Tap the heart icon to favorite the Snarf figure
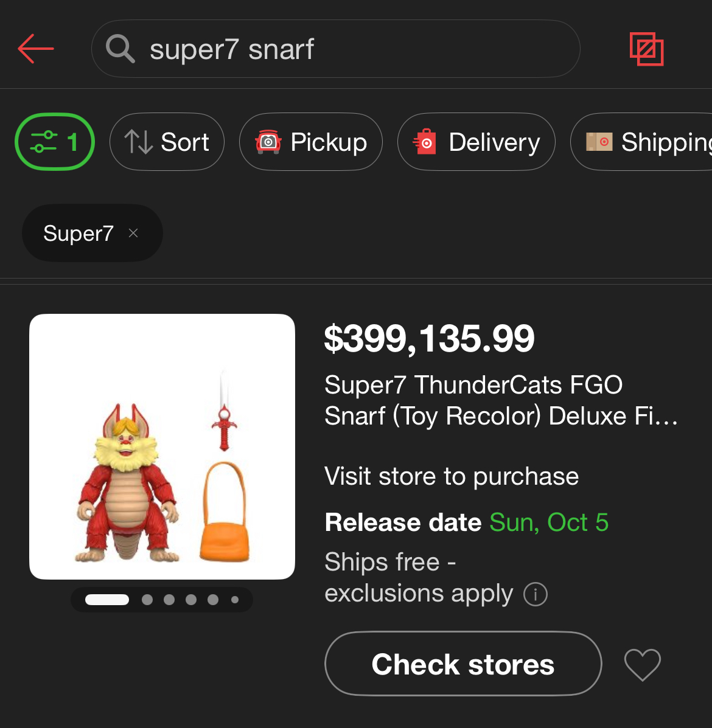The width and height of the screenshot is (712, 728). tap(642, 664)
